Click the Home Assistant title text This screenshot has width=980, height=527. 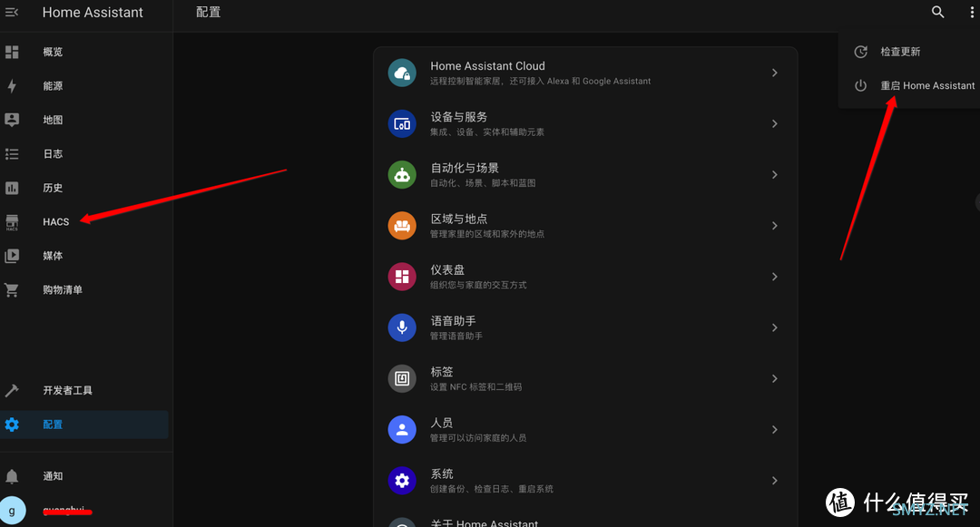click(x=93, y=13)
